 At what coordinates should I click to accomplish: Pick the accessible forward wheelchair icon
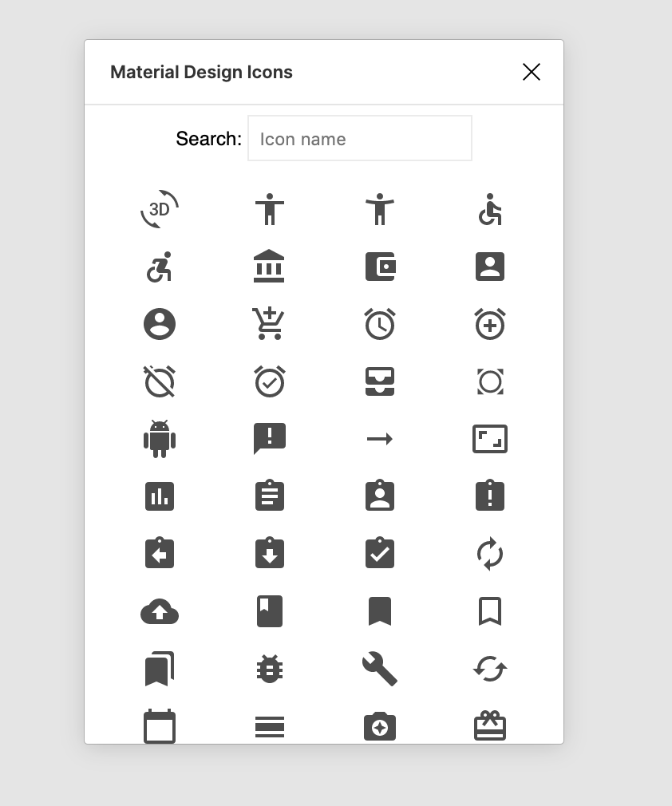coord(160,267)
